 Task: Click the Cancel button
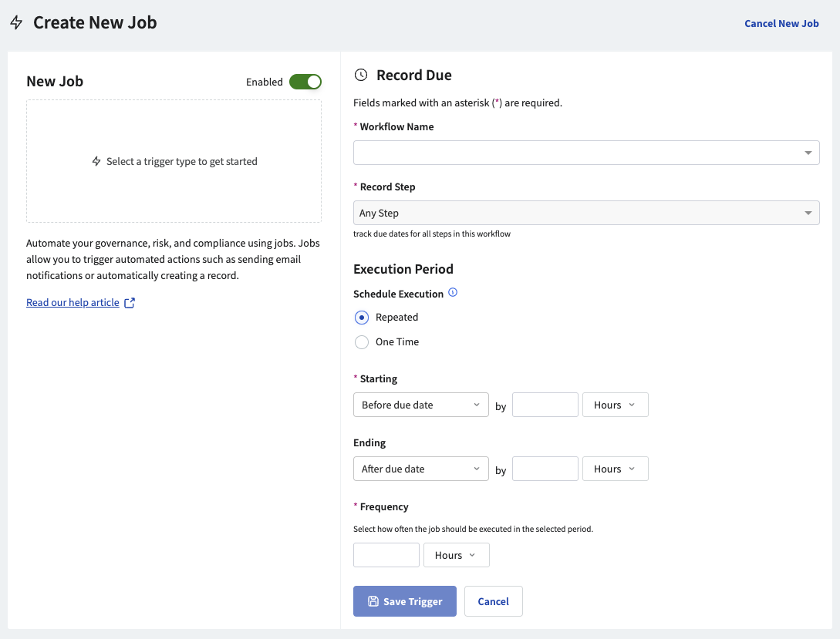click(x=493, y=601)
